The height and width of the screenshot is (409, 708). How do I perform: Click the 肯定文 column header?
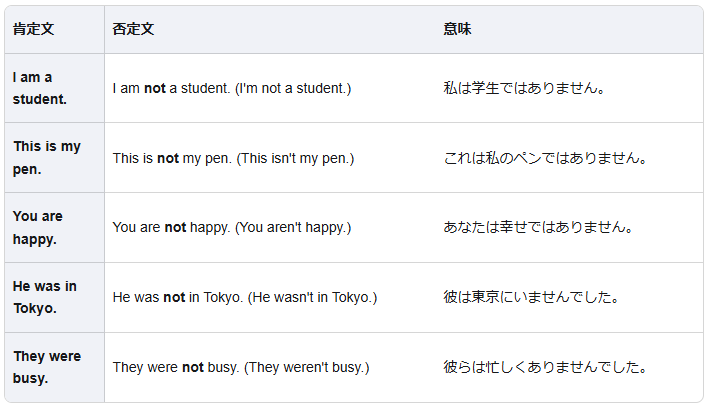click(x=33, y=30)
